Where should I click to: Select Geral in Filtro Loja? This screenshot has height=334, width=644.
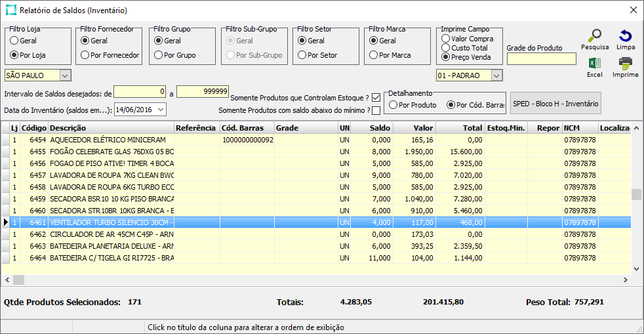click(x=14, y=41)
